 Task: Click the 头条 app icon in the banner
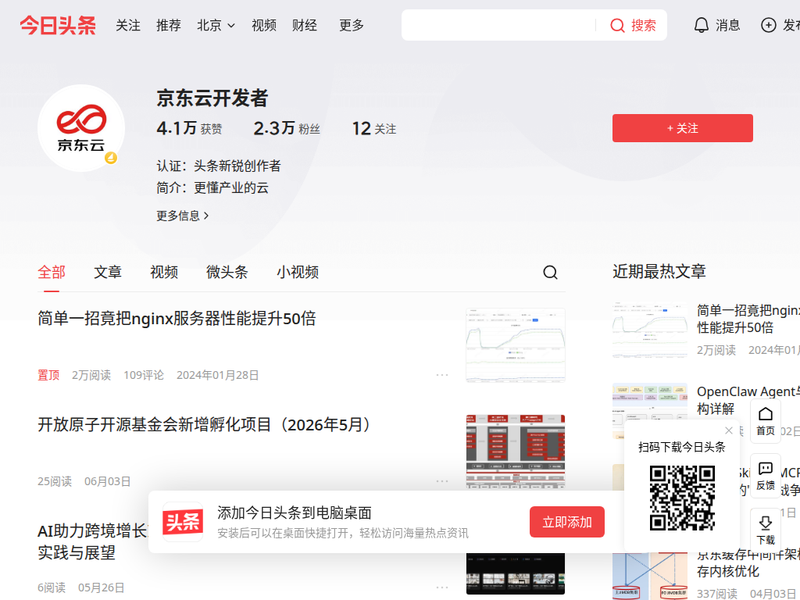(183, 522)
